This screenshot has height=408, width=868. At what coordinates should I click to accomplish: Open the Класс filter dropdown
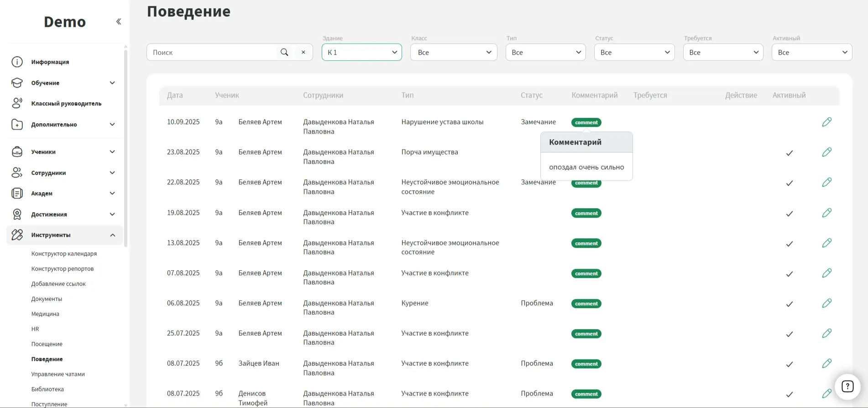[453, 52]
